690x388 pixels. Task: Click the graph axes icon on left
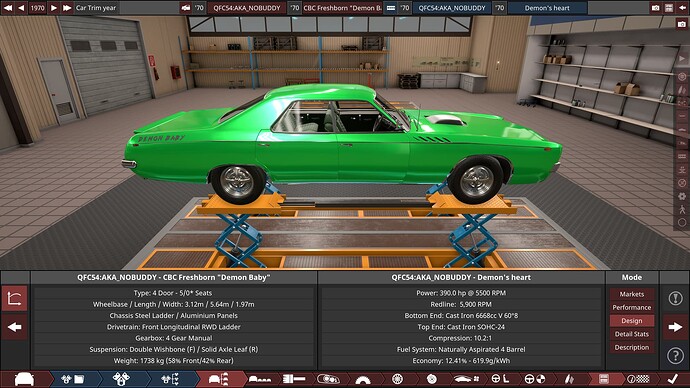[x=15, y=299]
